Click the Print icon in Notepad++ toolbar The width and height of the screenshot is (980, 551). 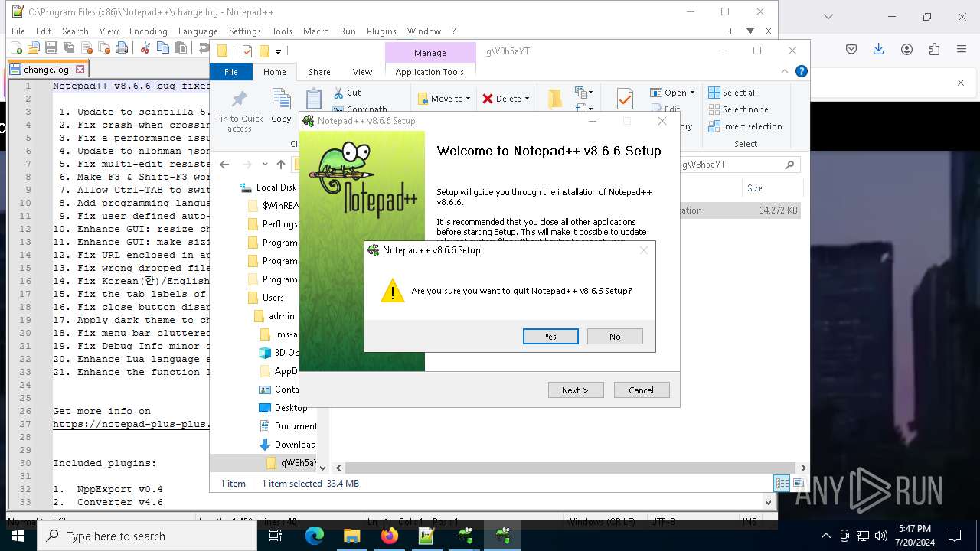pyautogui.click(x=121, y=47)
